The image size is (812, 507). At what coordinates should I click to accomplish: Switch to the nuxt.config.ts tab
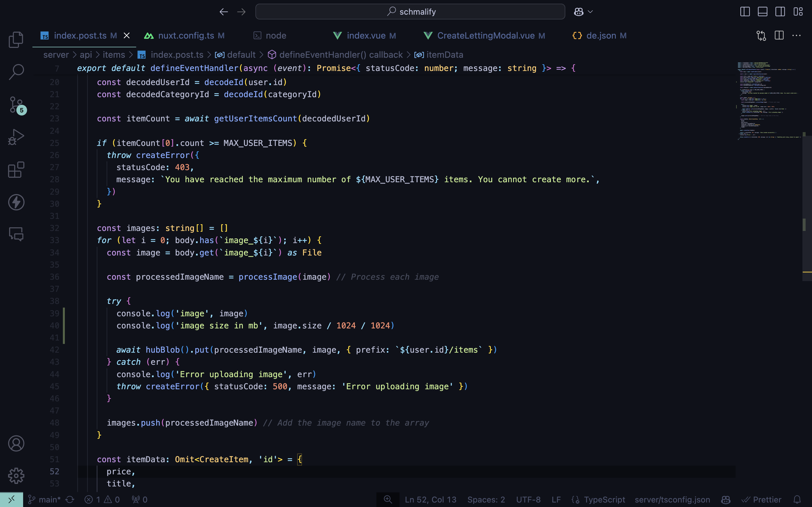coord(186,35)
